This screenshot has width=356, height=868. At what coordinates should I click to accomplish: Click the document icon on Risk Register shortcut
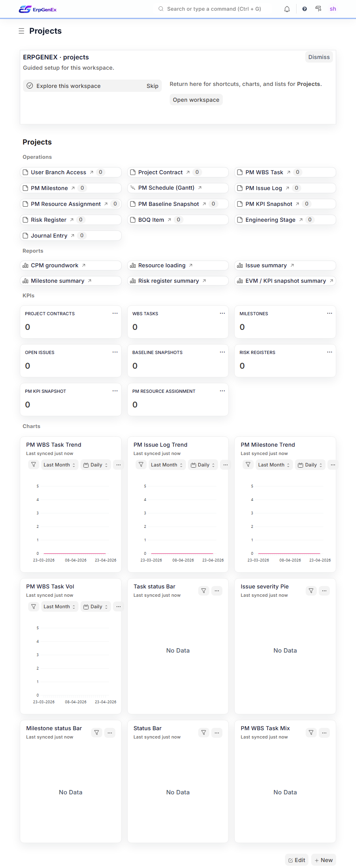[x=25, y=219]
